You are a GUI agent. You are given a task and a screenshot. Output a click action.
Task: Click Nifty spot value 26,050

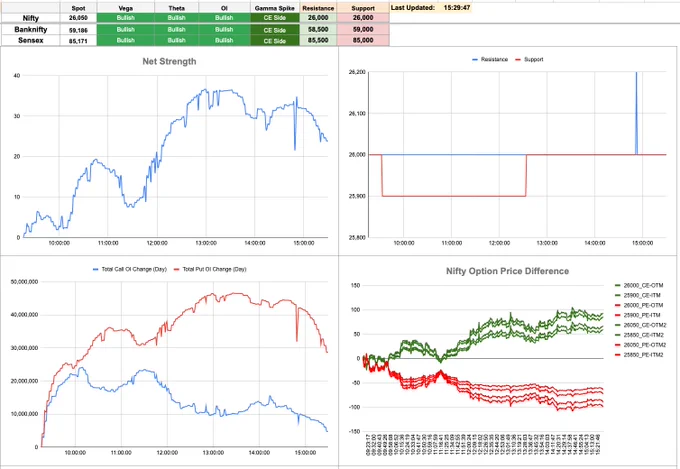[x=78, y=18]
